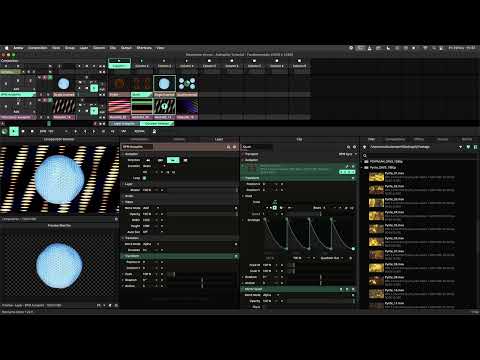Image resolution: width=480 pixels, height=360 pixels.
Task: Collapse the Clip panel Transform section
Action: 243,178
